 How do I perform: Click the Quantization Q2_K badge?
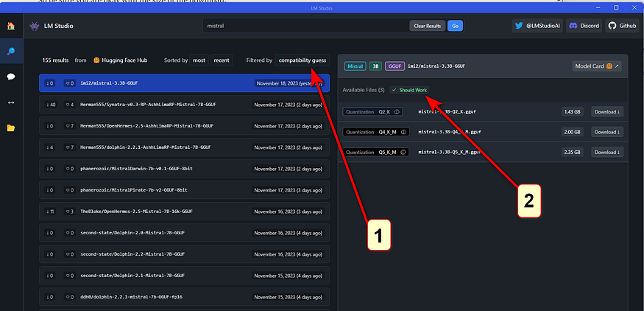point(372,112)
